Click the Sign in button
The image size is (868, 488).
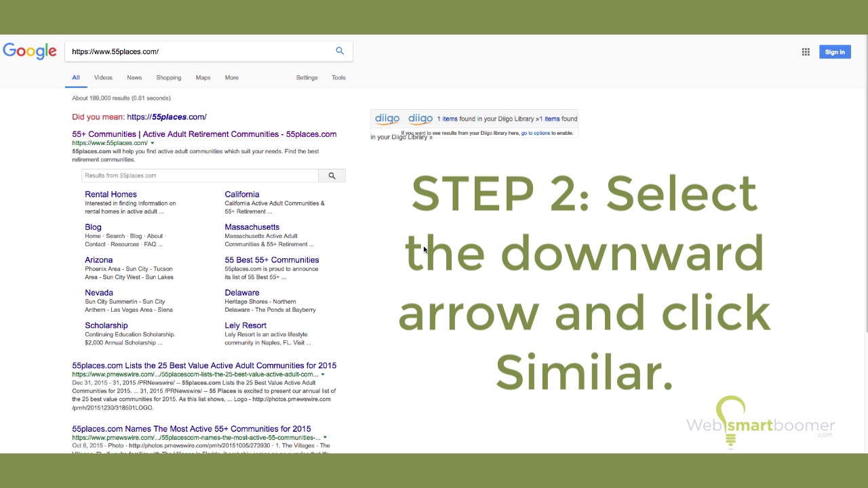click(835, 52)
